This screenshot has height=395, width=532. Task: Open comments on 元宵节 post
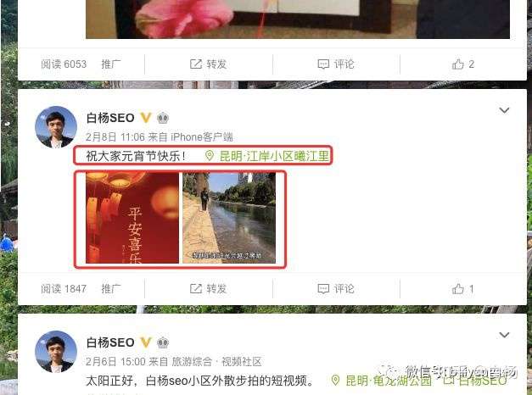[336, 289]
